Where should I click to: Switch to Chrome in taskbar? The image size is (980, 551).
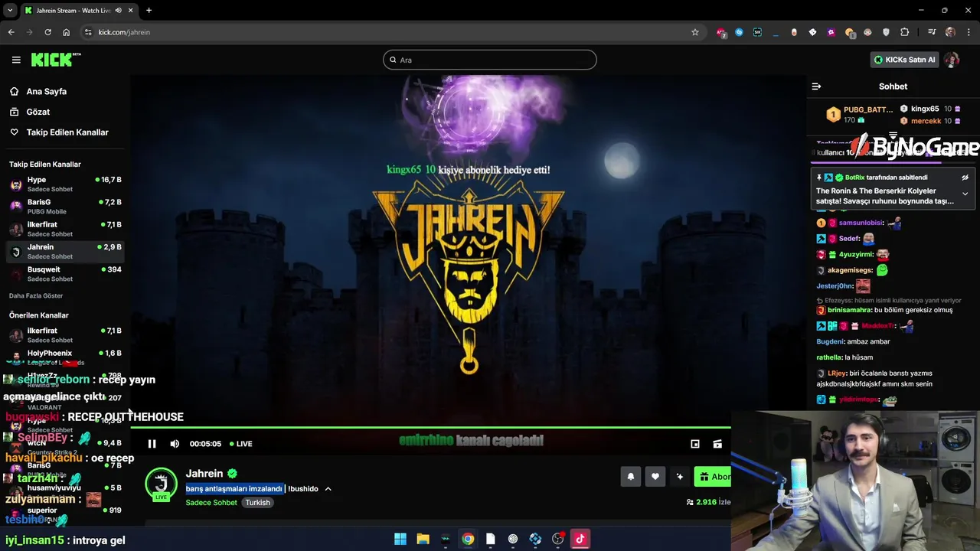click(468, 539)
